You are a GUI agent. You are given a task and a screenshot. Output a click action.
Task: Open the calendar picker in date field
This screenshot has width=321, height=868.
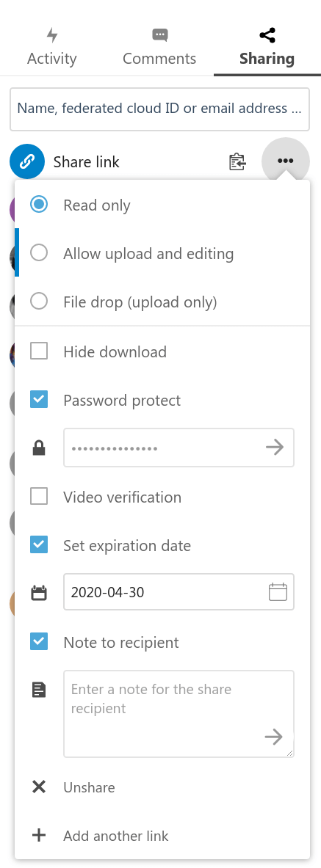pyautogui.click(x=278, y=592)
